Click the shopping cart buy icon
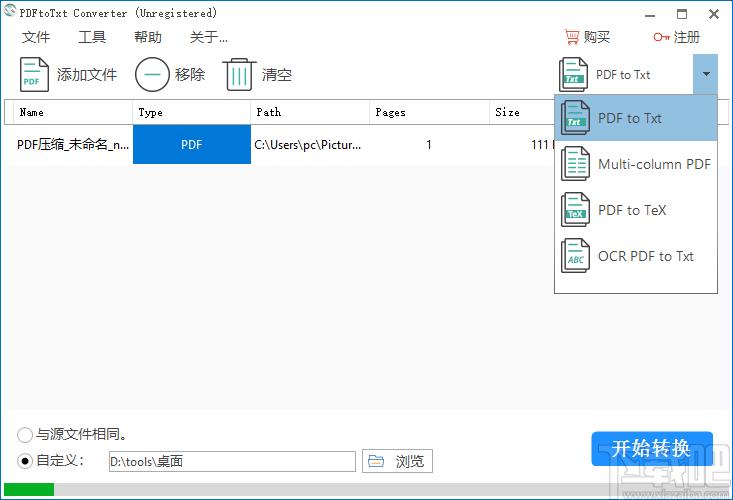The width and height of the screenshot is (733, 500). click(x=572, y=37)
